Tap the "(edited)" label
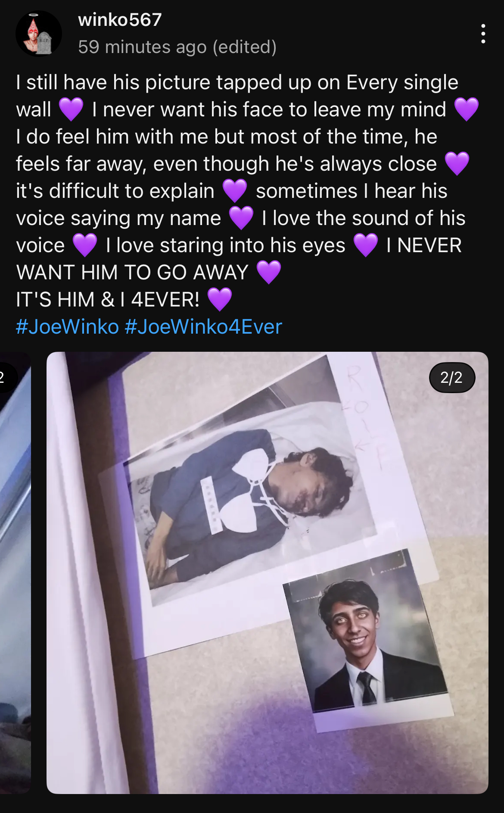 click(x=245, y=47)
